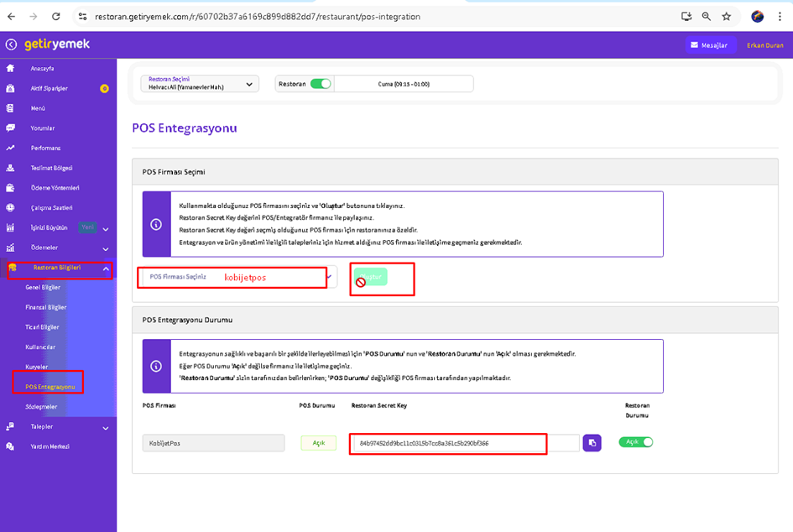Click the Çalışma Saatleri globe icon
Screen dimensions: 793x532
[10, 207]
